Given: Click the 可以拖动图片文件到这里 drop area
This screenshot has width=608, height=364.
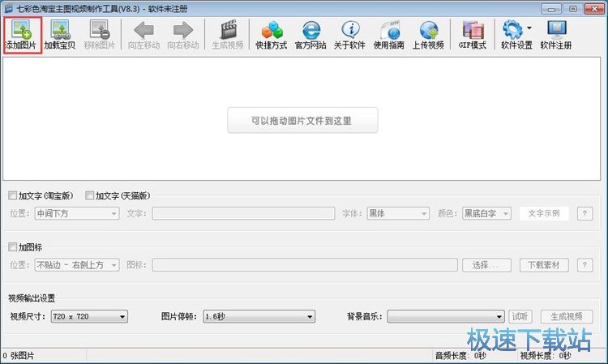Looking at the screenshot, I should coord(302,121).
